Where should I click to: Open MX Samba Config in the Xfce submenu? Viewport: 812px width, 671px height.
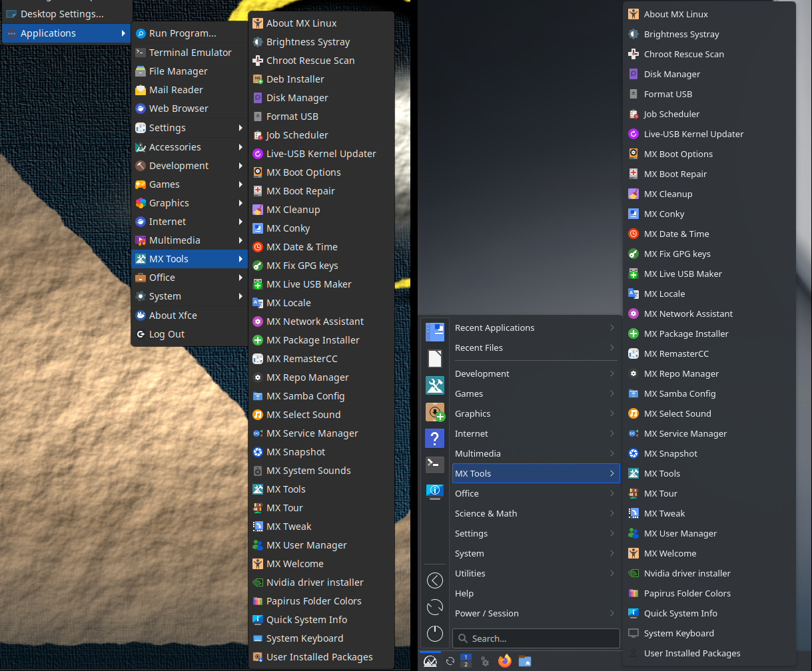(x=321, y=396)
